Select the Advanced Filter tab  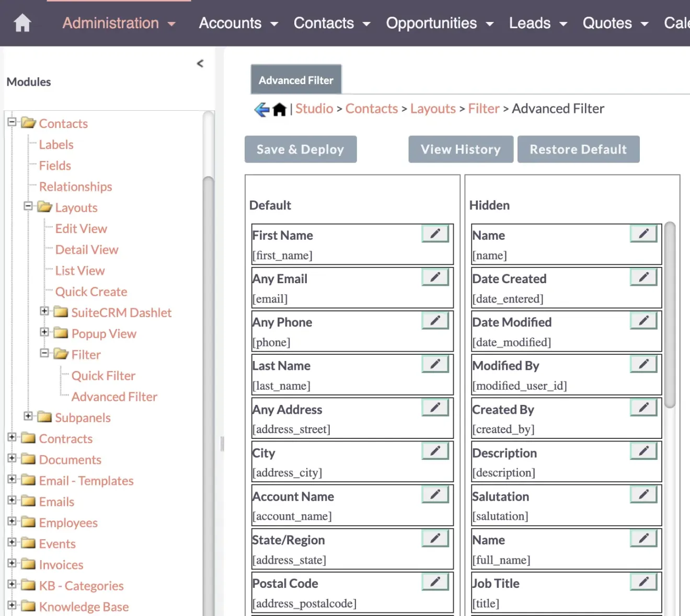pyautogui.click(x=296, y=80)
